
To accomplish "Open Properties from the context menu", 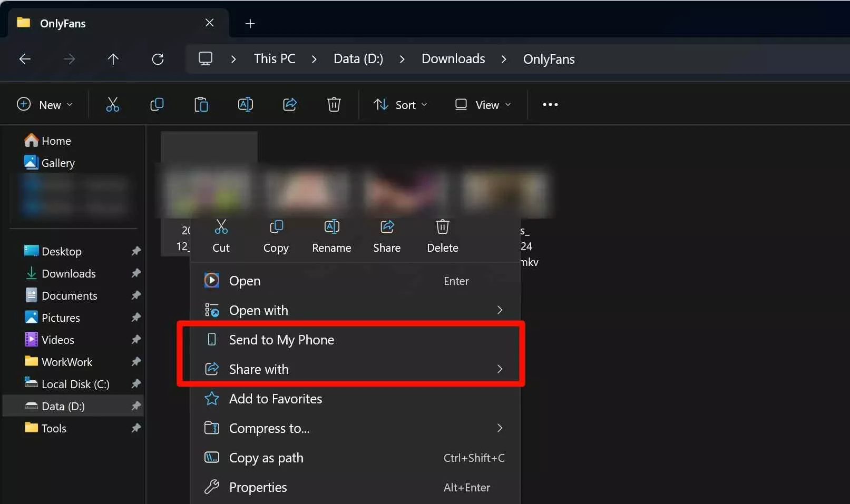I will [258, 487].
